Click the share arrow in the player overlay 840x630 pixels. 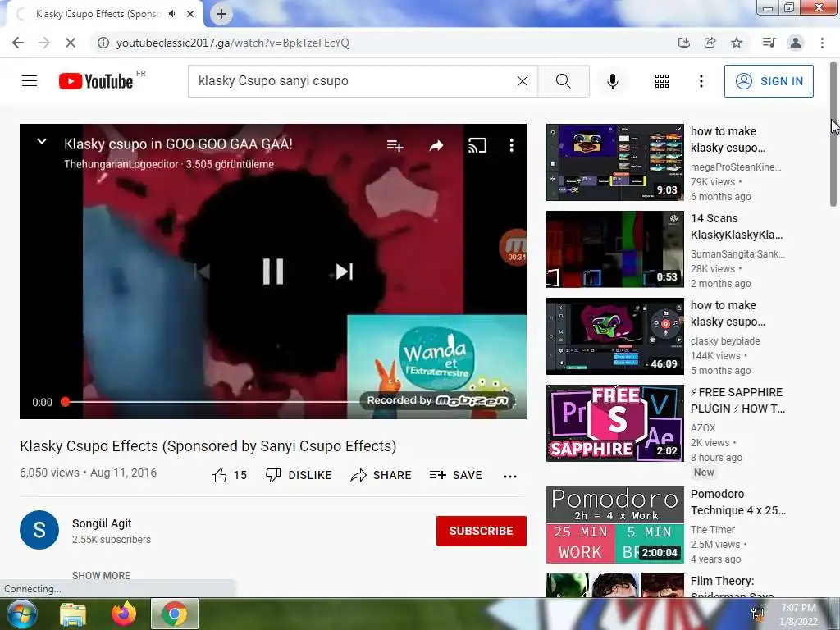pos(436,145)
